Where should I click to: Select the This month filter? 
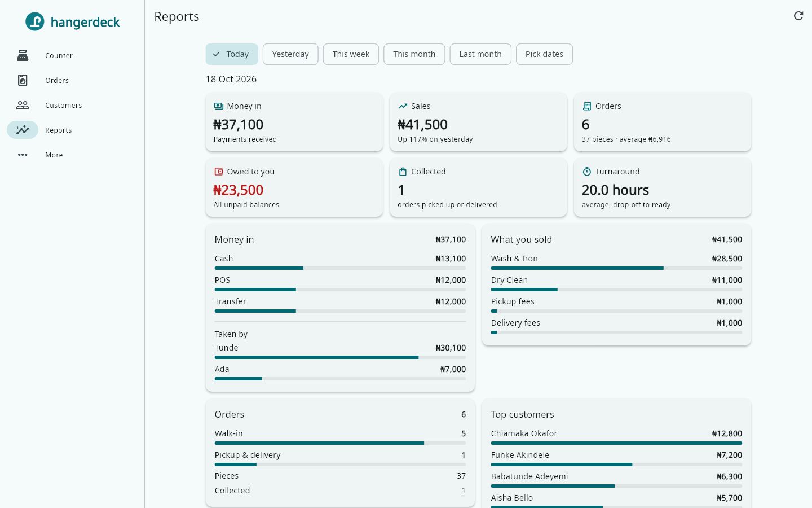414,54
